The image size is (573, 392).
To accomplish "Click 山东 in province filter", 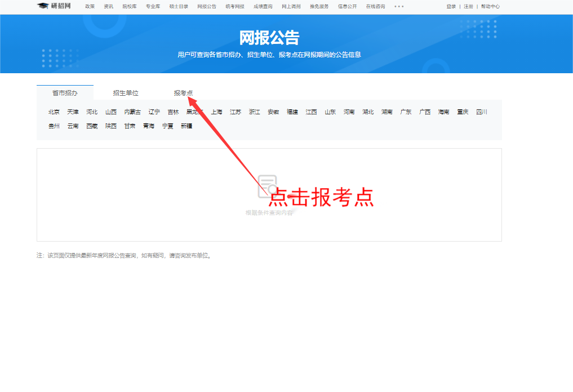I will (330, 112).
